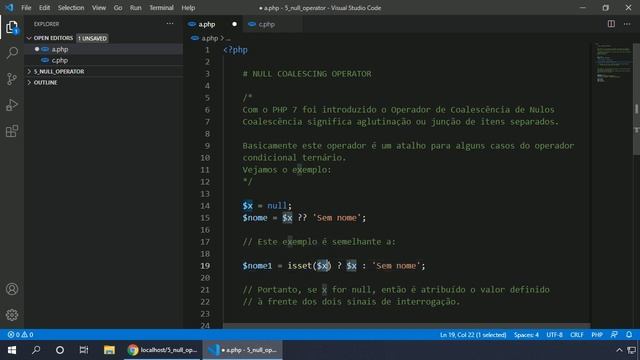Click 'null' keyword on line 14
Image resolution: width=640 pixels, height=360 pixels.
277,205
